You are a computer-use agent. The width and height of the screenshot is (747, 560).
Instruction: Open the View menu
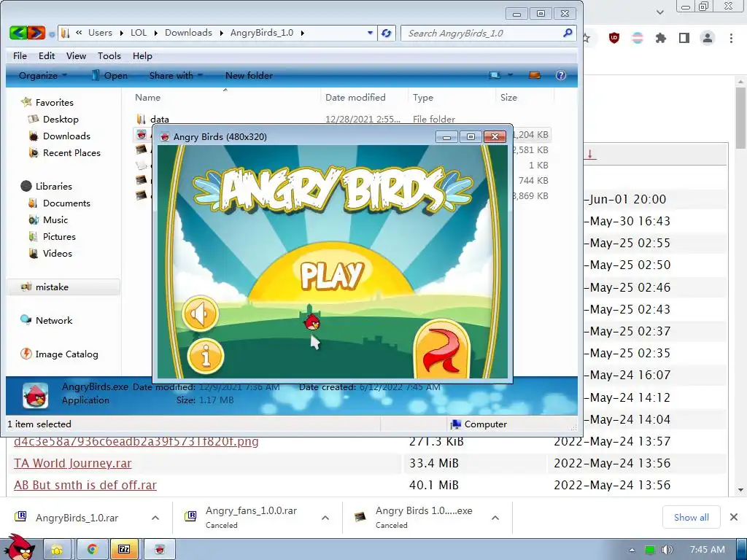(x=76, y=55)
